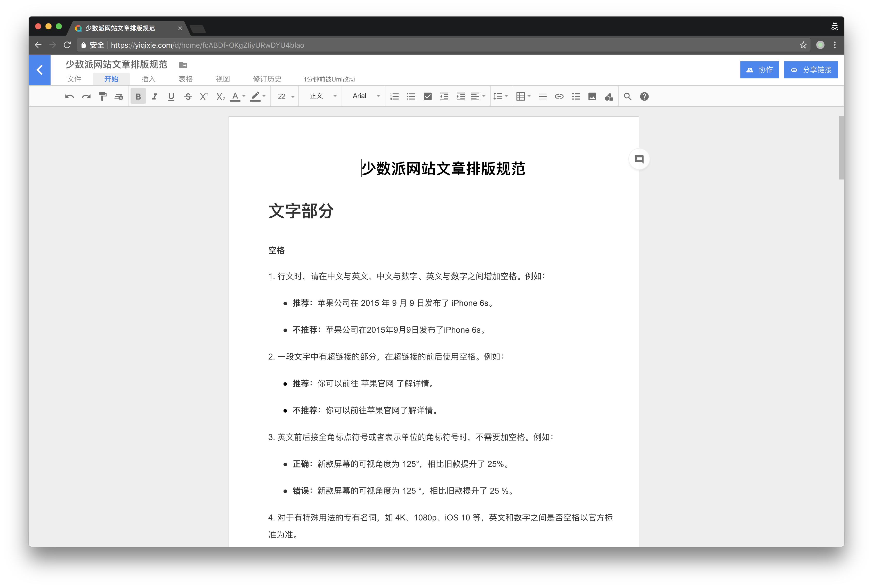Click the insert image icon
Image resolution: width=873 pixels, height=588 pixels.
click(592, 96)
